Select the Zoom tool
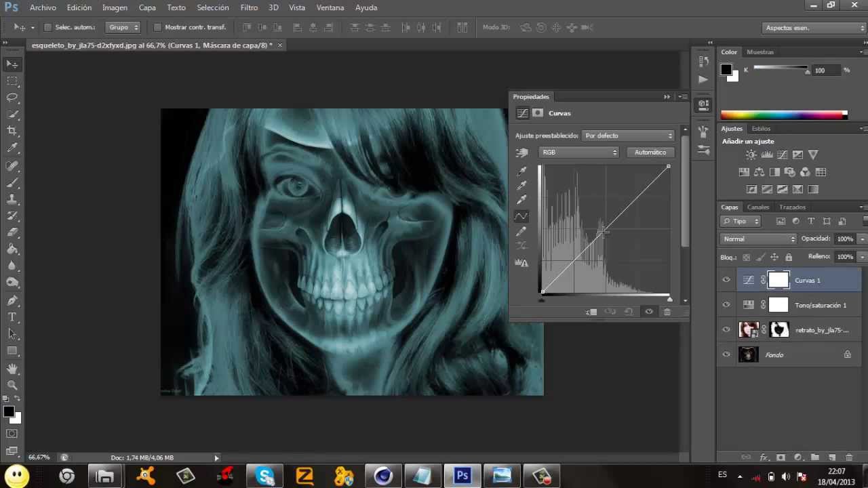This screenshot has width=868, height=488. click(x=12, y=385)
